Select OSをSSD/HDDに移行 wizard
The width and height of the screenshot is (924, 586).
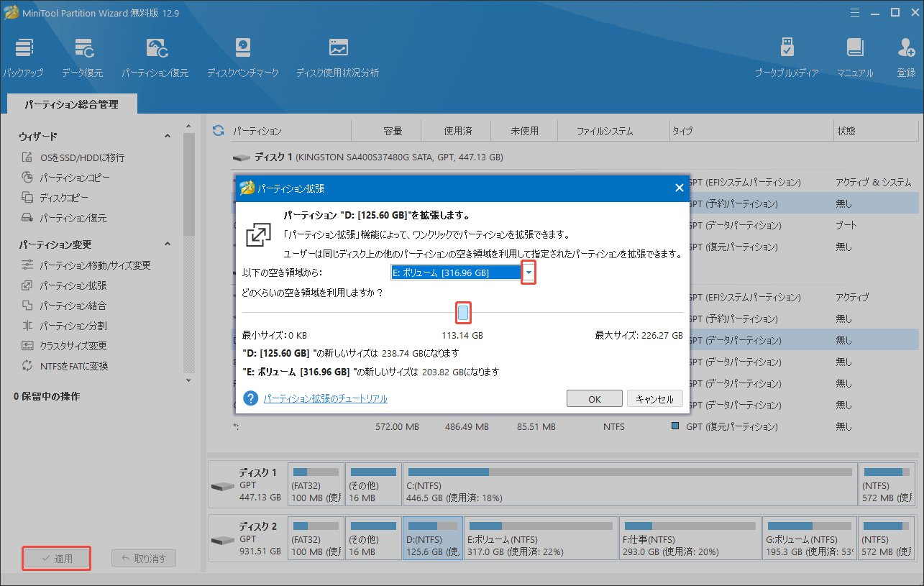click(73, 157)
